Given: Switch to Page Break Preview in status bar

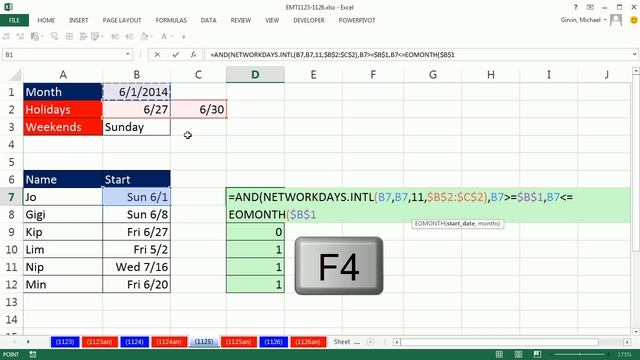Looking at the screenshot, I should (537, 354).
